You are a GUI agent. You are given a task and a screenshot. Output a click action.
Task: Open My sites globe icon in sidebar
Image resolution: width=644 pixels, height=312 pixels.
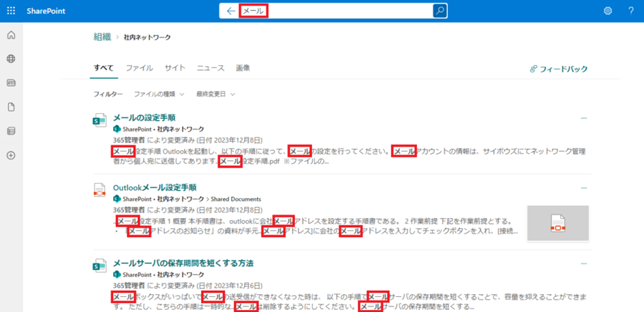click(x=11, y=59)
